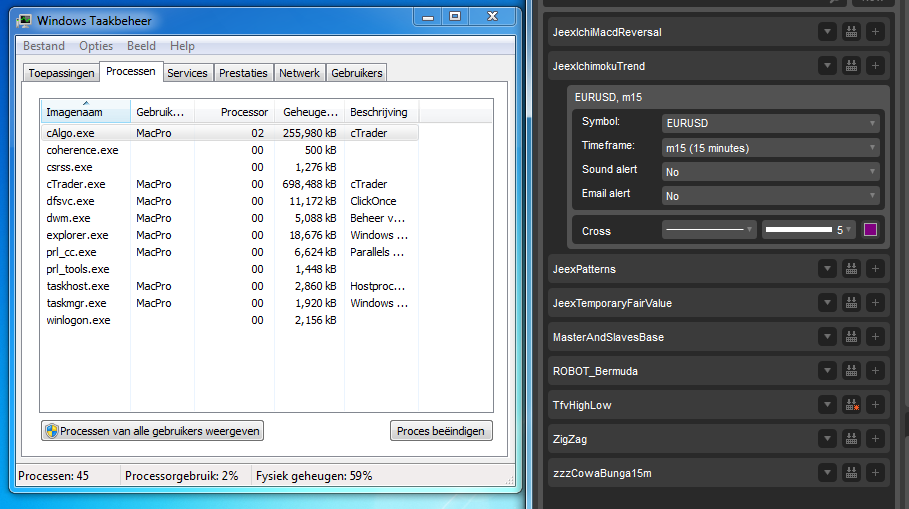This screenshot has height=509, width=909.
Task: Click the Windows Taakbeheer title bar icon
Action: pyautogui.click(x=24, y=21)
